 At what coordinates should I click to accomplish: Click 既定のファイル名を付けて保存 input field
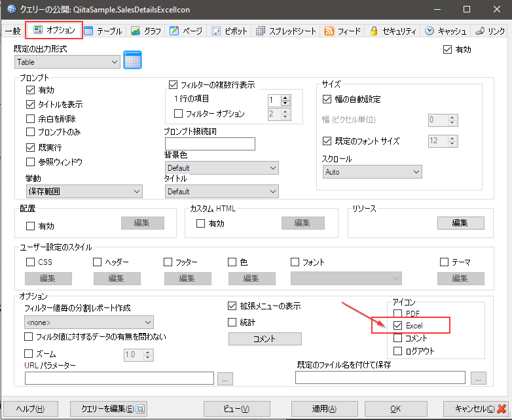pos(380,377)
